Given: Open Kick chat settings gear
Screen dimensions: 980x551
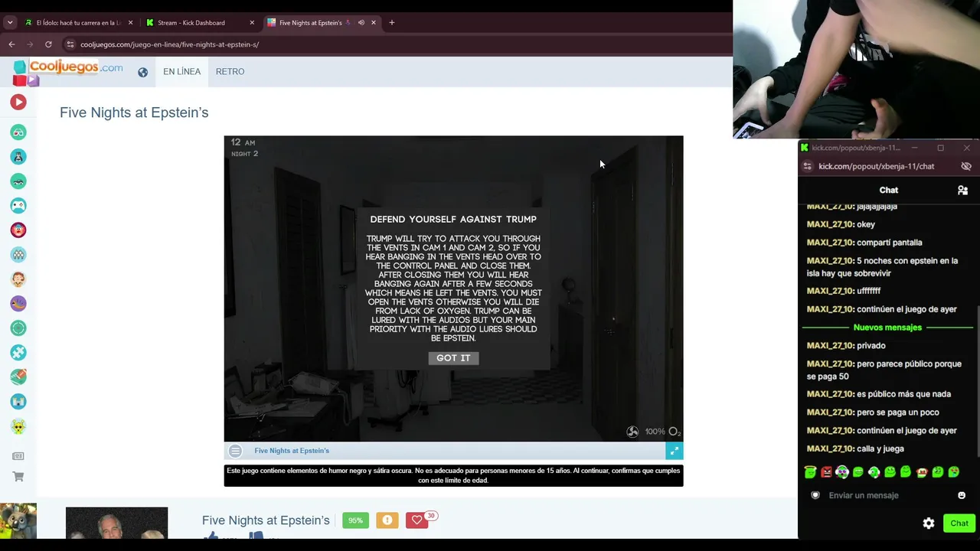Looking at the screenshot, I should pyautogui.click(x=929, y=523).
